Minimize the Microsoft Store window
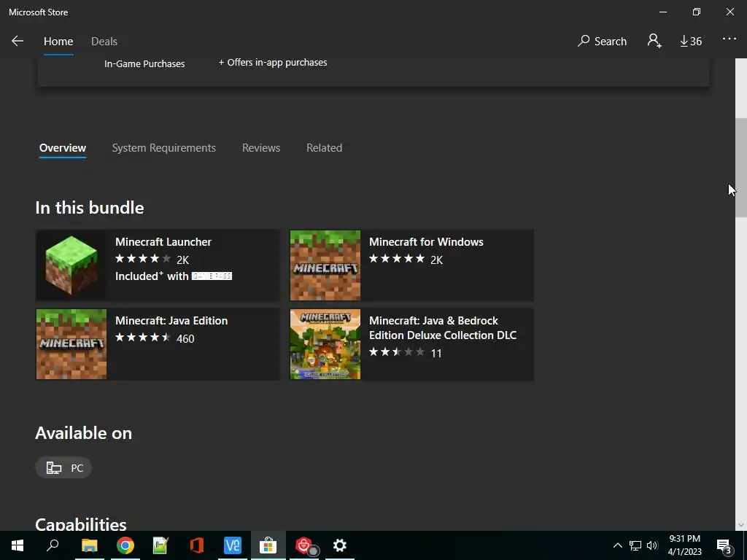Screen dimensions: 747x560 pyautogui.click(x=662, y=12)
